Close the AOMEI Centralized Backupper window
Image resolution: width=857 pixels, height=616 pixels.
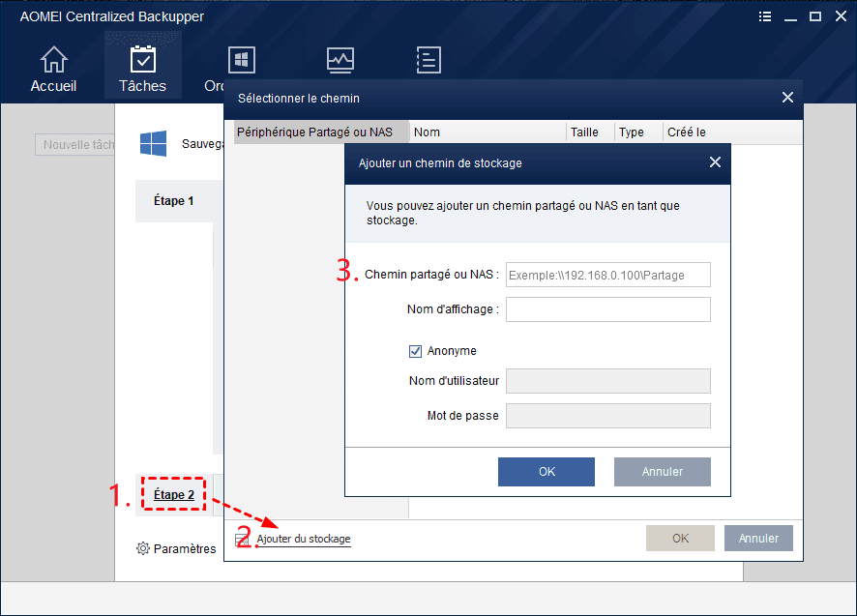pyautogui.click(x=842, y=16)
